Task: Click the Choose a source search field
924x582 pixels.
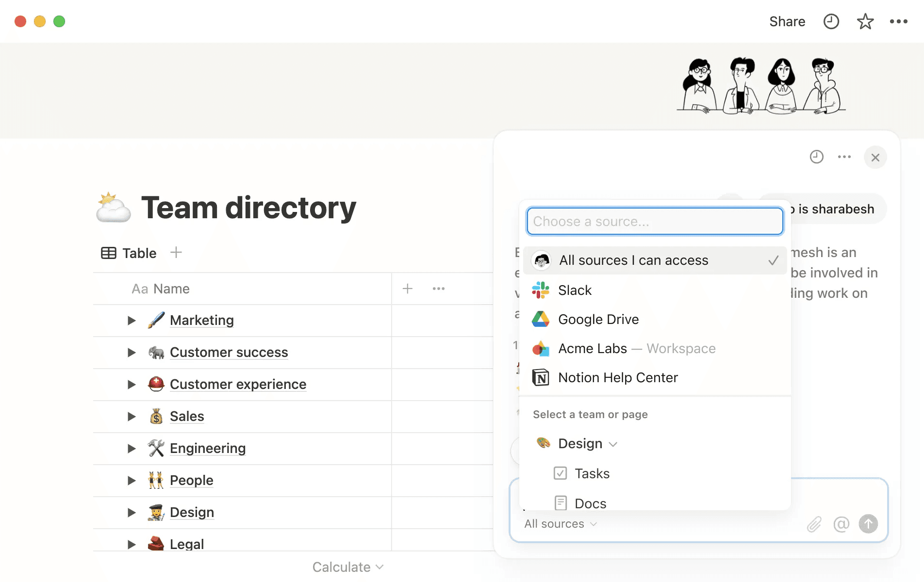Action: (654, 222)
